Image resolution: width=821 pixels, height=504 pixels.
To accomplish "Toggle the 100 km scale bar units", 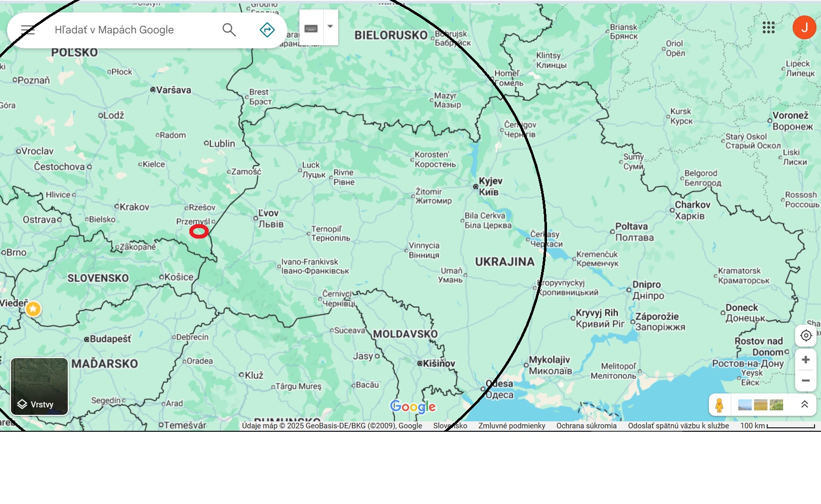I will pyautogui.click(x=777, y=426).
